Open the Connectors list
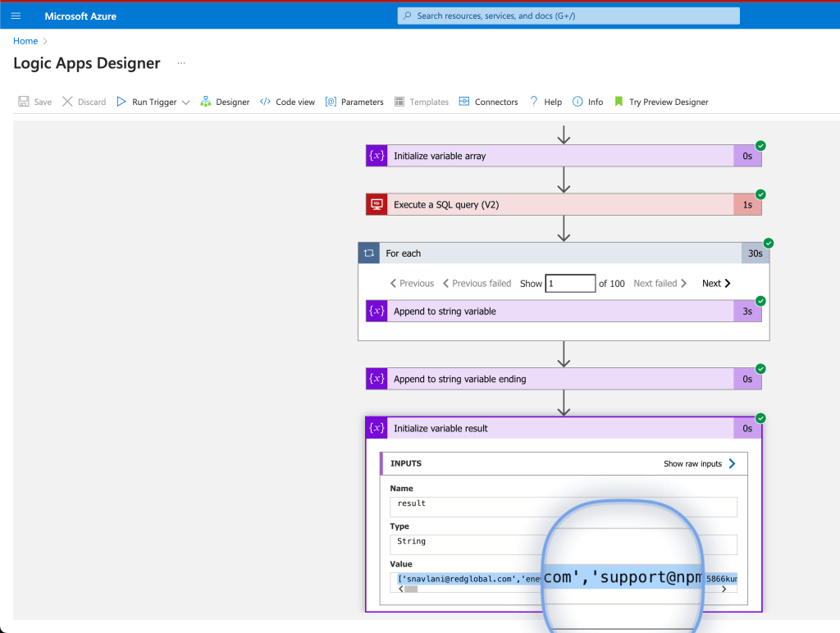840x633 pixels. pos(489,102)
